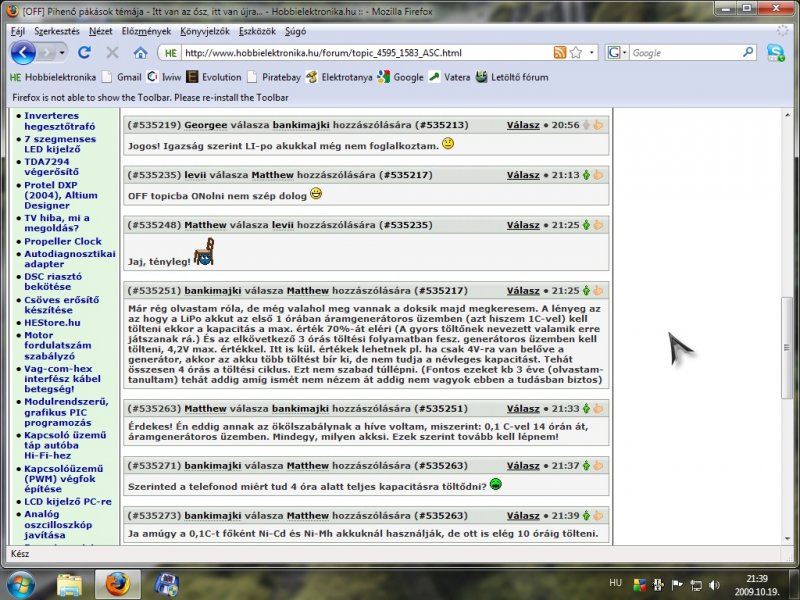Open the Eszközök menu
Viewport: 800px width, 600px height.
(x=257, y=31)
